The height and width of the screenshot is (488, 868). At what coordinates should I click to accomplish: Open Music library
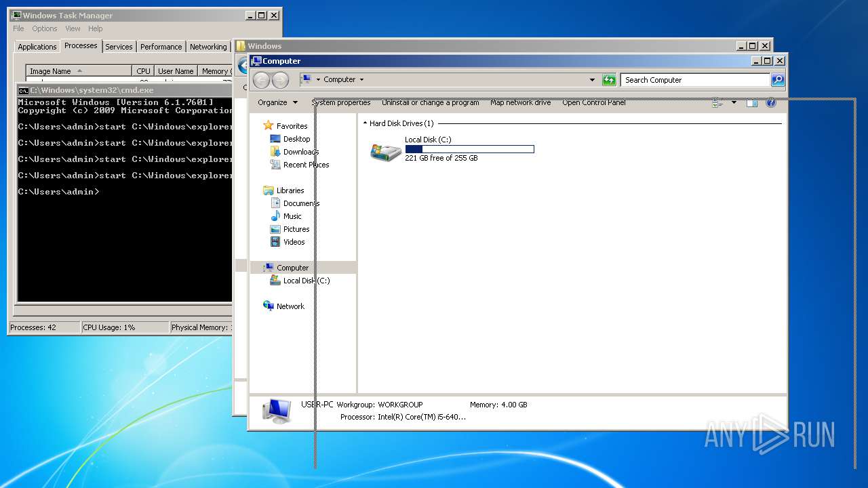point(285,216)
